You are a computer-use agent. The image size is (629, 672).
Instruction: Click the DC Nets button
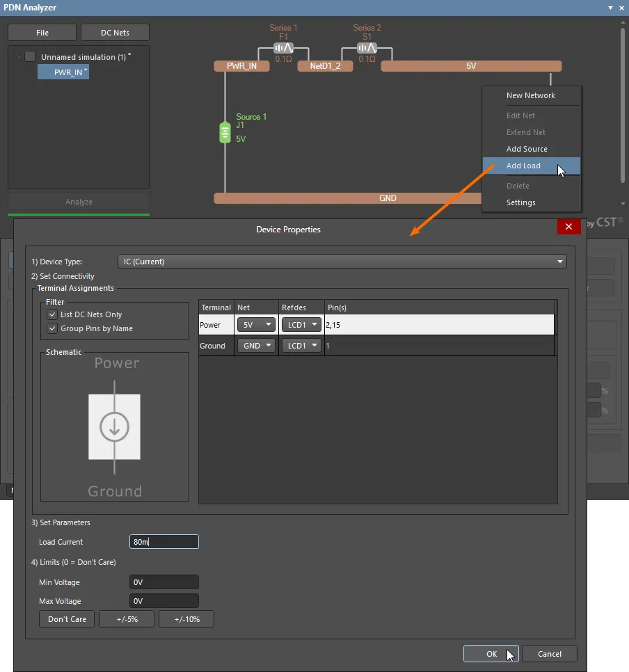click(x=115, y=33)
